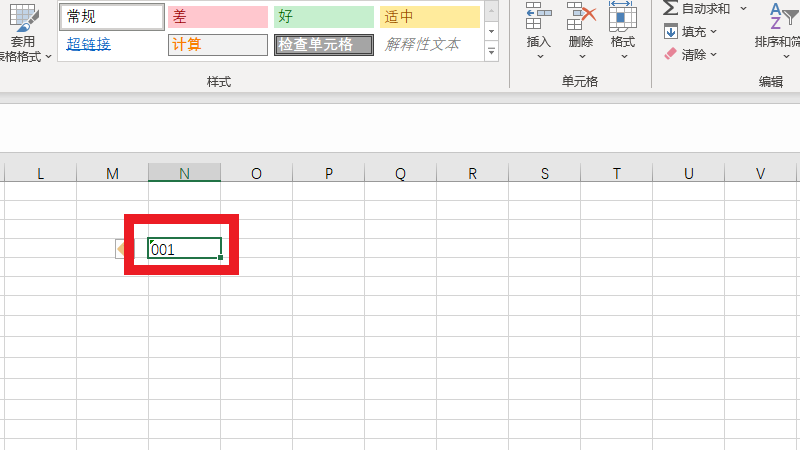Click the AutoSum sigma icon
The height and width of the screenshot is (450, 800).
(670, 8)
